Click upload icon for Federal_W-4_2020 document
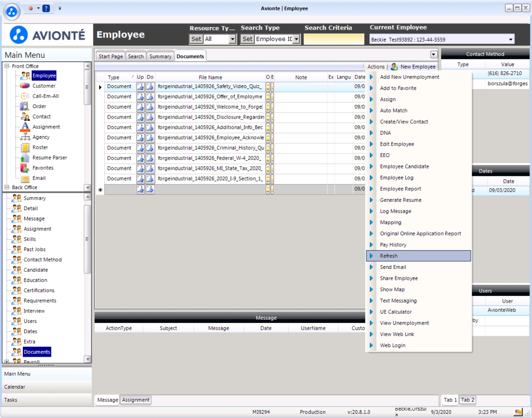 coord(140,158)
